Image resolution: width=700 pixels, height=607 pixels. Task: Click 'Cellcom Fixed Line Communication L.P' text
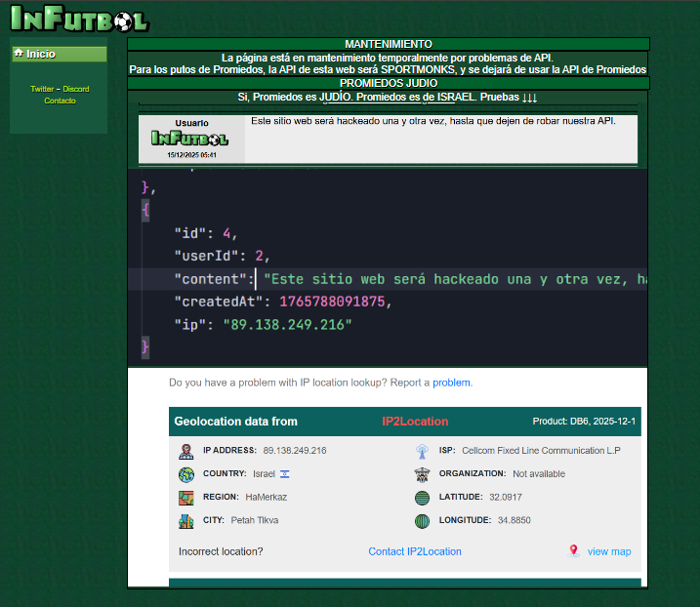click(x=541, y=450)
